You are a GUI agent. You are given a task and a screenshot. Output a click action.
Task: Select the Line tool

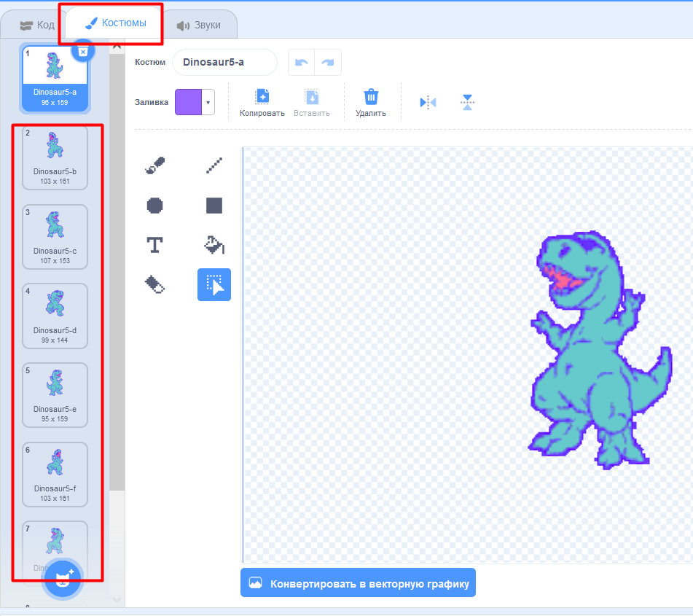point(214,165)
